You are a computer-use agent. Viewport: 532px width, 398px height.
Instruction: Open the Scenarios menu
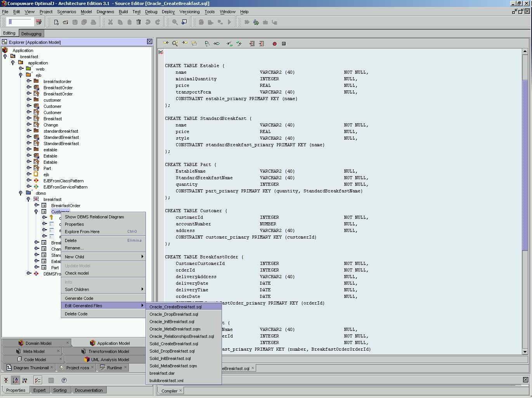pyautogui.click(x=67, y=12)
